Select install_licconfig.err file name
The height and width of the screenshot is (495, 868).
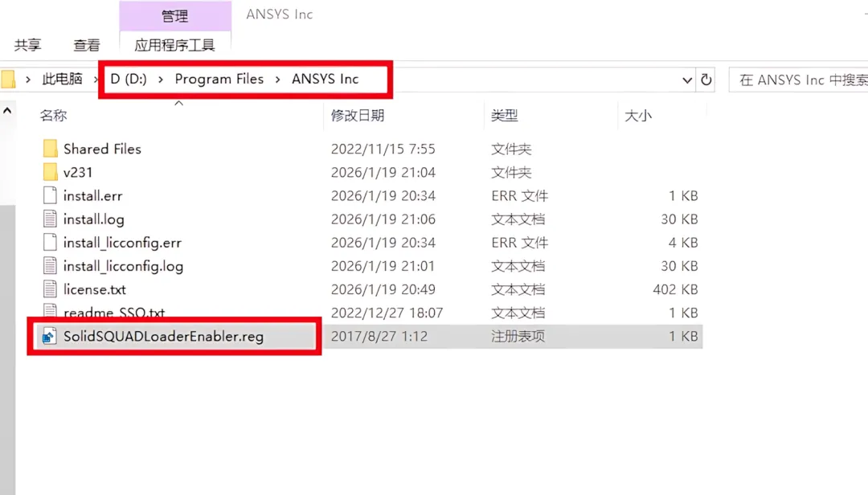pos(122,243)
